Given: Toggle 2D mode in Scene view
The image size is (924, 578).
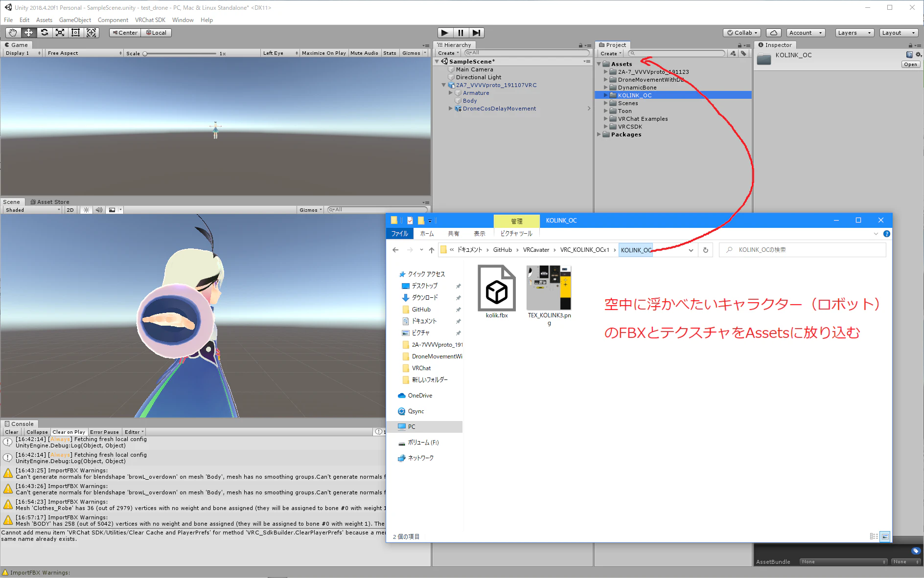Looking at the screenshot, I should 70,210.
